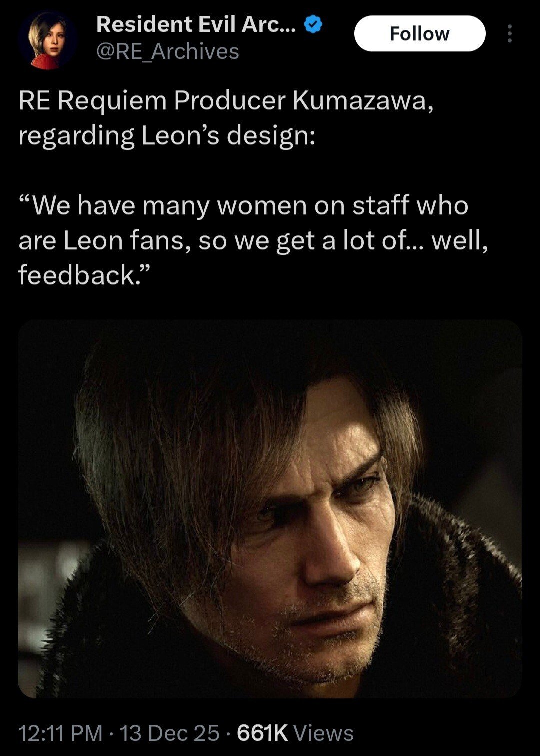This screenshot has width=540, height=756.
Task: Tap the quote line starting 'We have many women'
Action: pos(244,205)
